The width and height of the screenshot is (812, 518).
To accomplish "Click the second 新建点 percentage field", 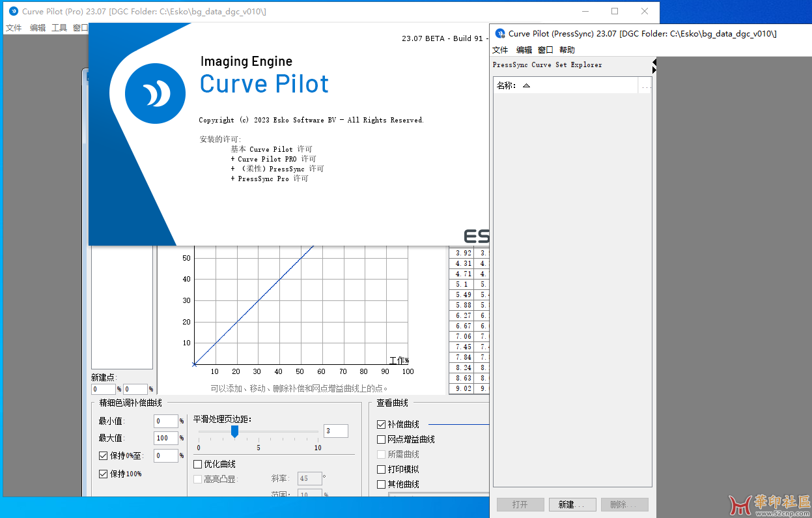I will click(135, 390).
